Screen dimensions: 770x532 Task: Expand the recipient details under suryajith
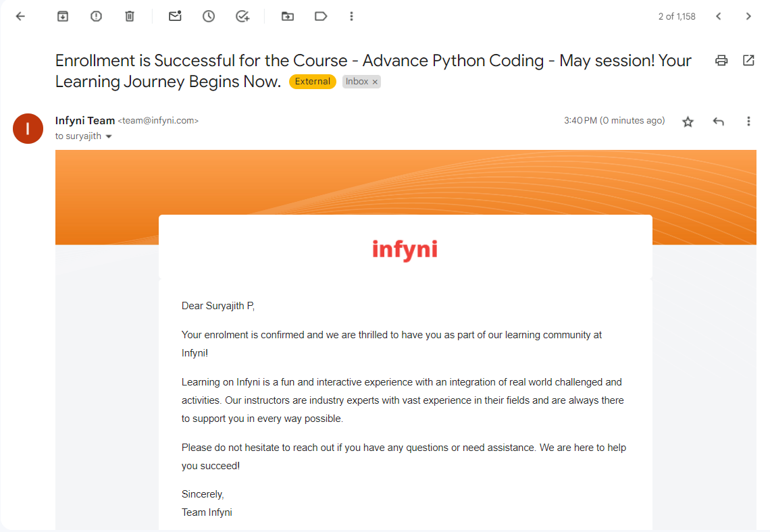[109, 136]
